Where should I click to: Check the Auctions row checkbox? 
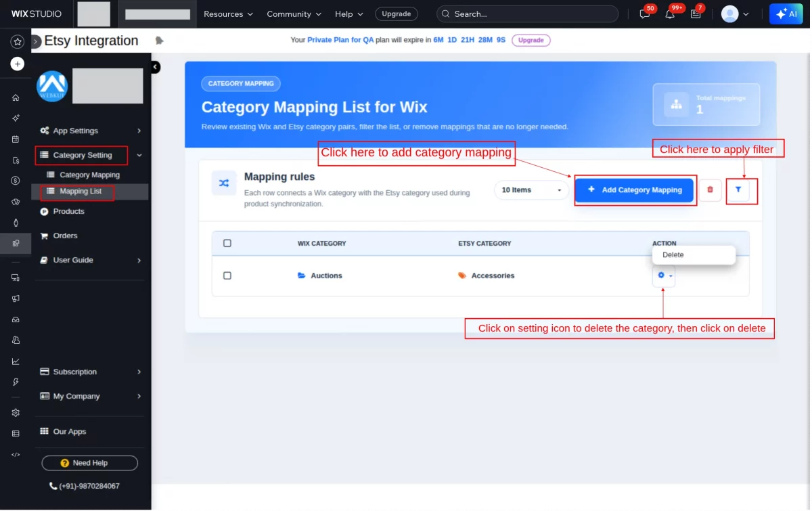[x=227, y=275]
